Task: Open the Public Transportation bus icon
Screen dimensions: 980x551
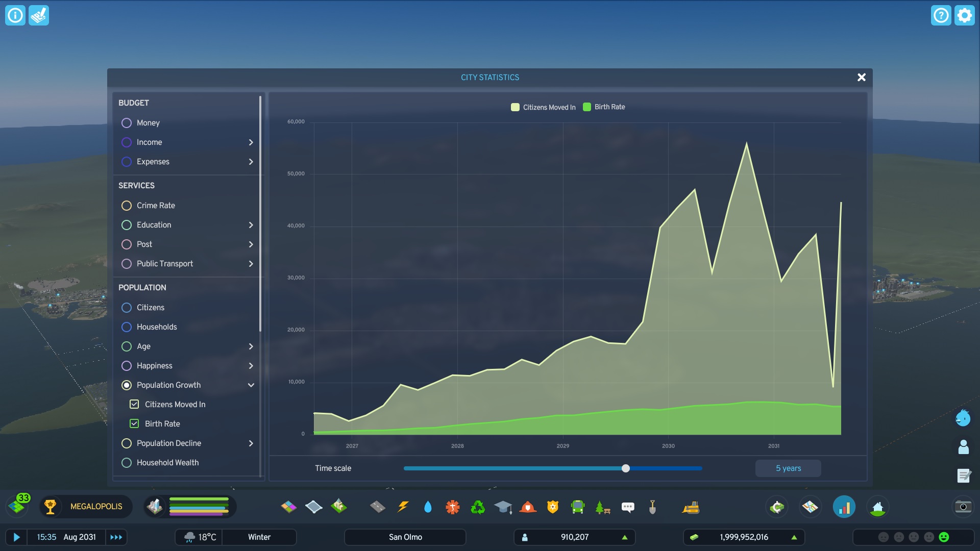Action: click(x=578, y=507)
